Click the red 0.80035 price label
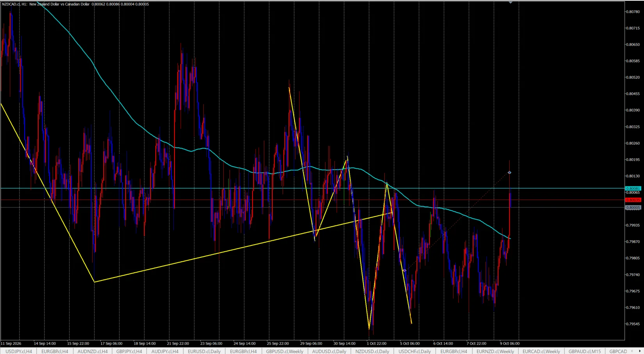The image size is (644, 354). (x=633, y=200)
